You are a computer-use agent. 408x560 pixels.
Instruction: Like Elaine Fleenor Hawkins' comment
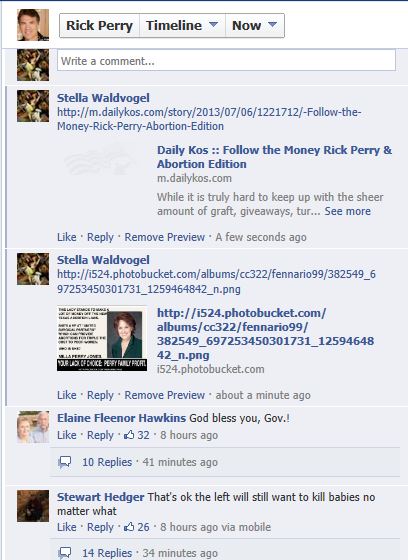(x=67, y=435)
